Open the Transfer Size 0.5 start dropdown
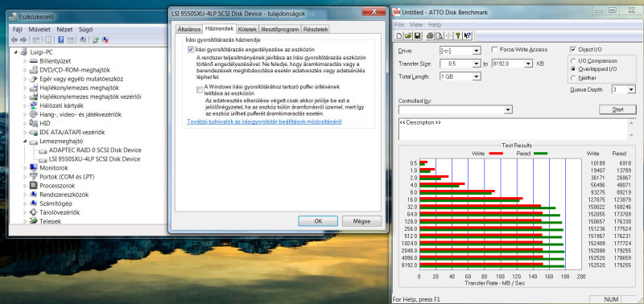The height and width of the screenshot is (304, 644). [x=477, y=64]
